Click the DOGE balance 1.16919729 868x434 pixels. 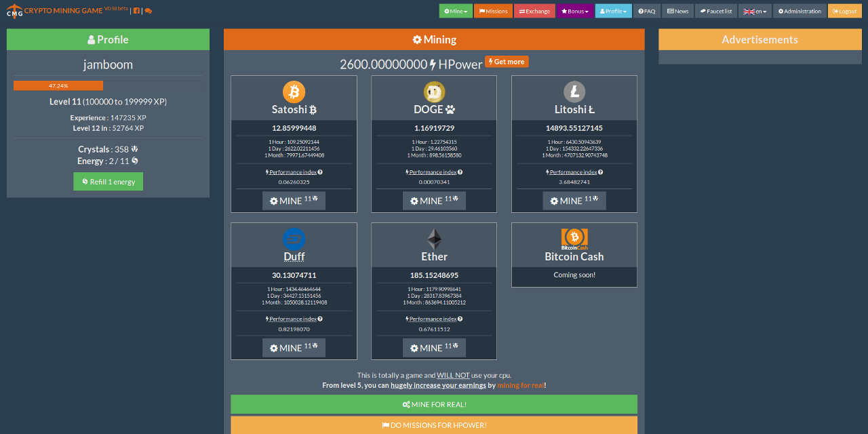tap(434, 128)
